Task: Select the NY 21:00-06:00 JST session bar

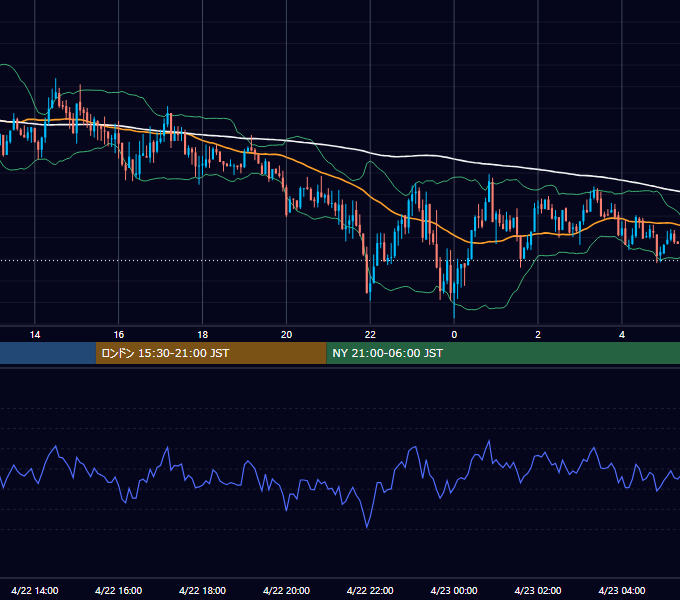Action: pyautogui.click(x=503, y=353)
